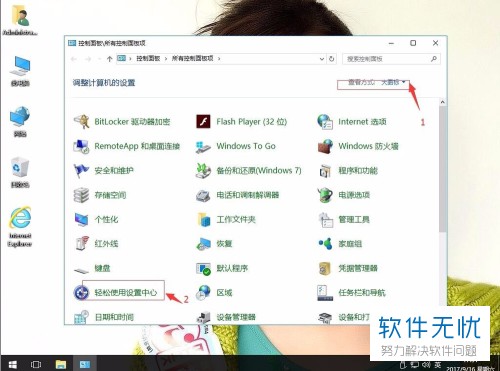
Task: Click the 存储空间 drives icon
Action: (81, 195)
